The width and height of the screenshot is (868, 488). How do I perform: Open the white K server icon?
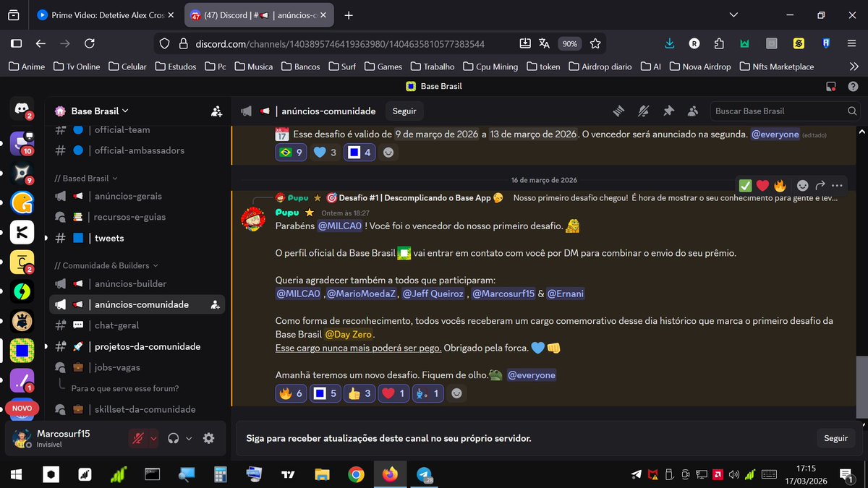tap(22, 231)
